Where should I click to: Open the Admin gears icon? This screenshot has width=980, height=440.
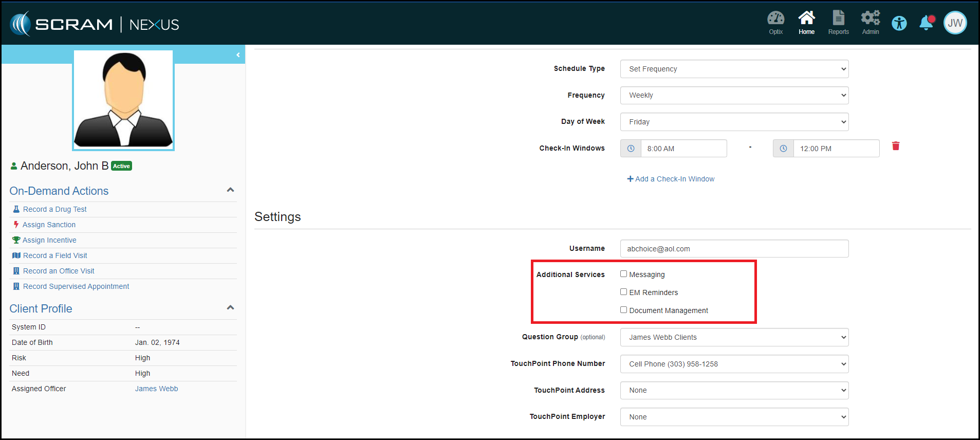click(x=870, y=23)
